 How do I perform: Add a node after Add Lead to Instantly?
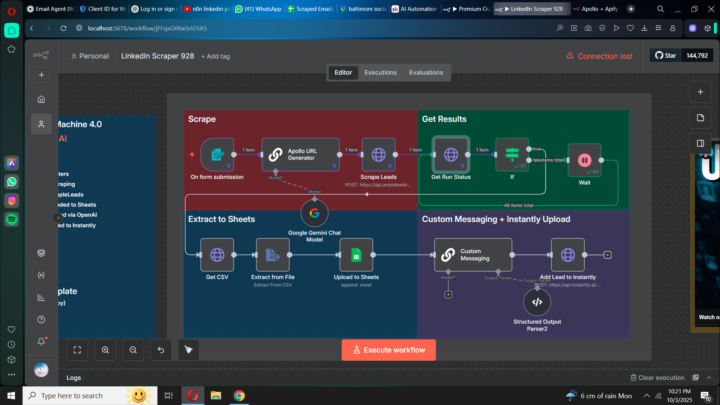(x=608, y=255)
